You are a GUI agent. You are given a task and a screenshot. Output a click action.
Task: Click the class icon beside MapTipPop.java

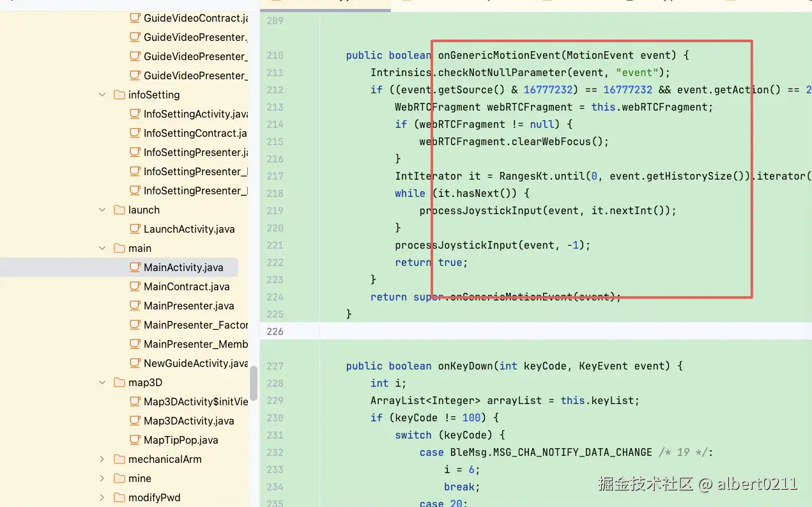point(135,440)
